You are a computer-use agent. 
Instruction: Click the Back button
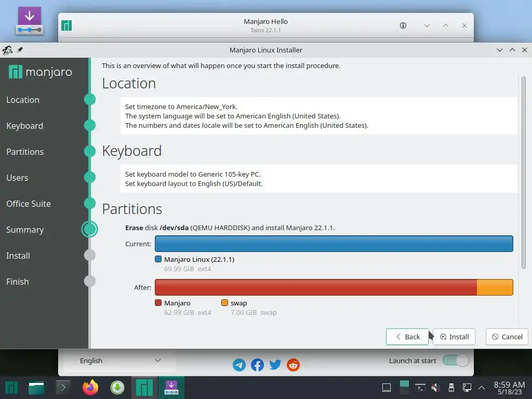click(407, 337)
